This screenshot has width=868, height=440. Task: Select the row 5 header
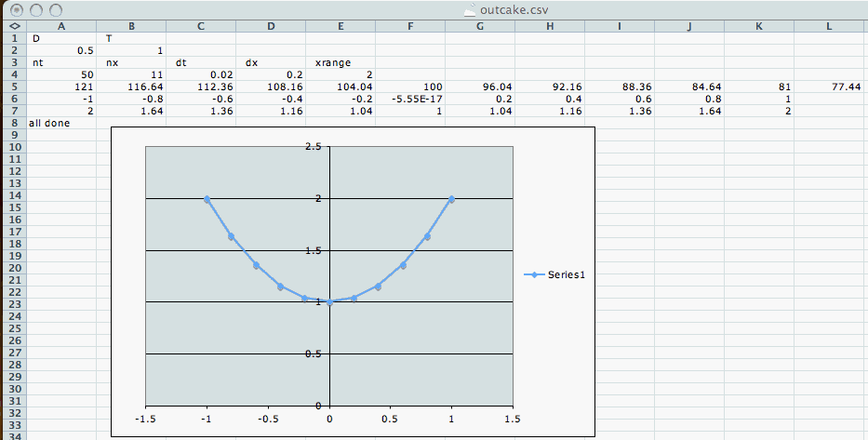click(x=13, y=87)
